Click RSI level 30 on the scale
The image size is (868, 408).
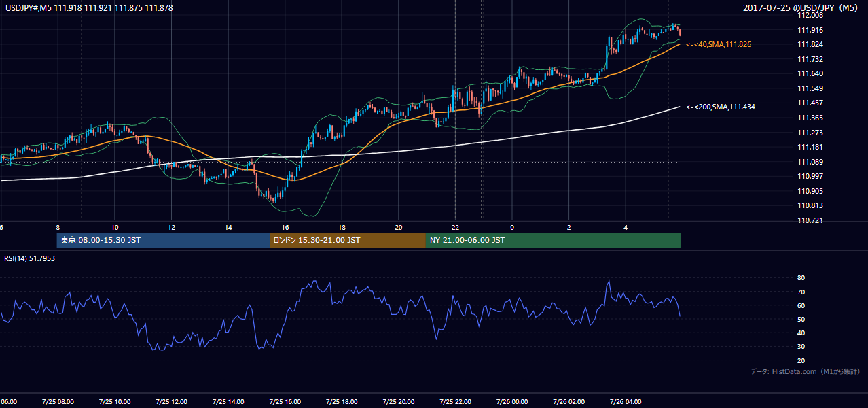(x=801, y=347)
